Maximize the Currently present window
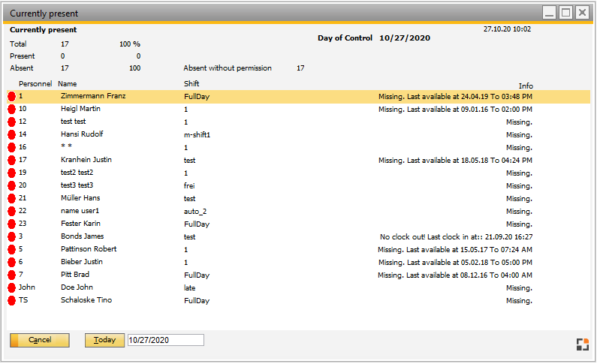The width and height of the screenshot is (597, 364). (565, 13)
